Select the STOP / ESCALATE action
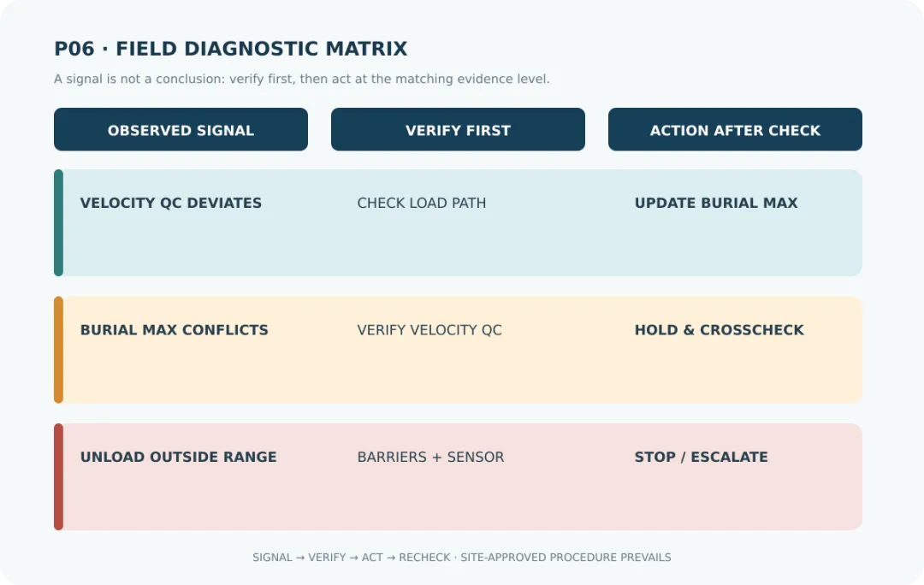This screenshot has height=585, width=924. [702, 458]
